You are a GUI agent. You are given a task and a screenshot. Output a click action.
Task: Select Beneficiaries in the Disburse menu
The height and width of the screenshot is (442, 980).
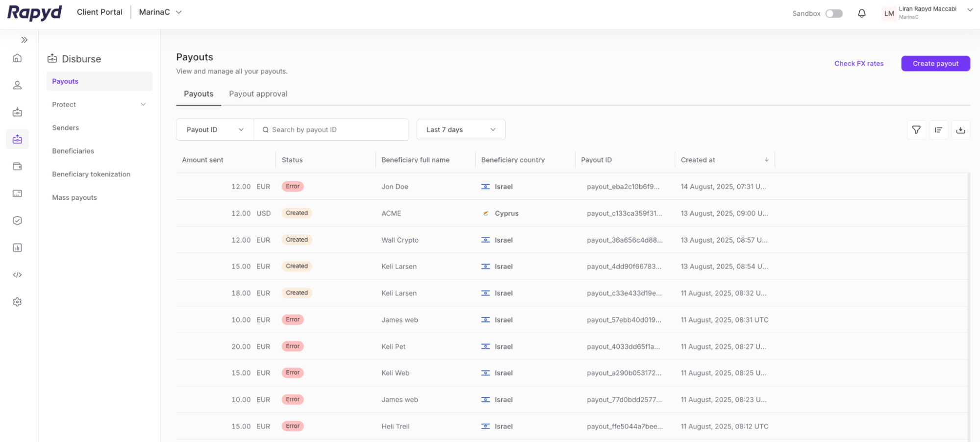pos(73,151)
